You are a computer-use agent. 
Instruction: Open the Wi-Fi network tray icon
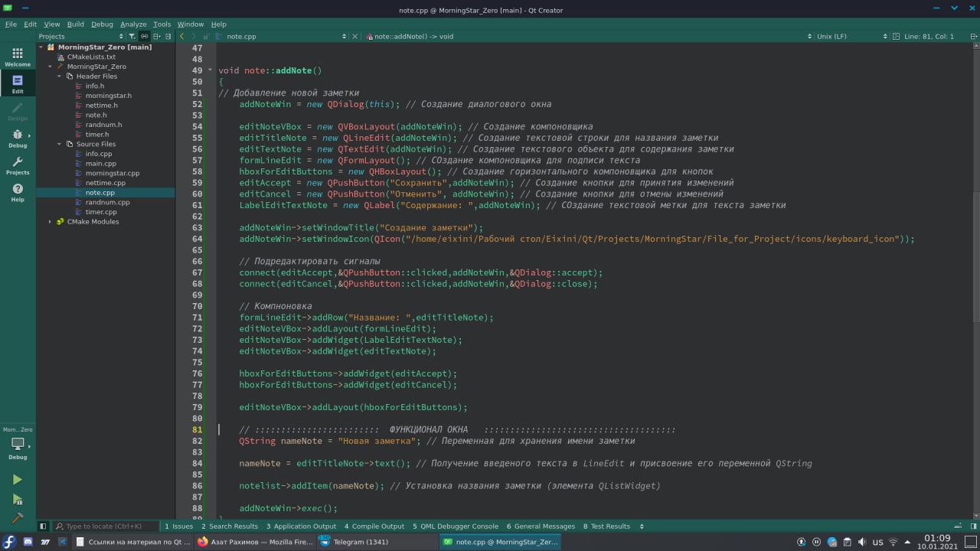893,542
